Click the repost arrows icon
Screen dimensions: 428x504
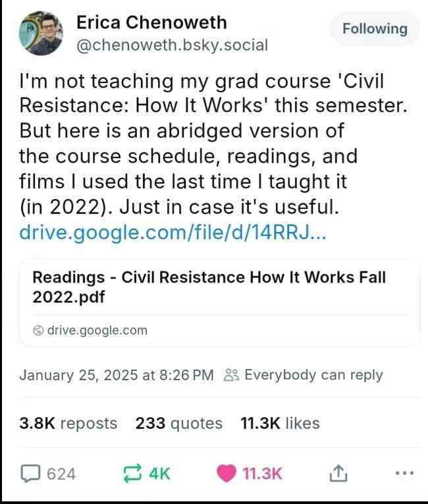tap(132, 473)
